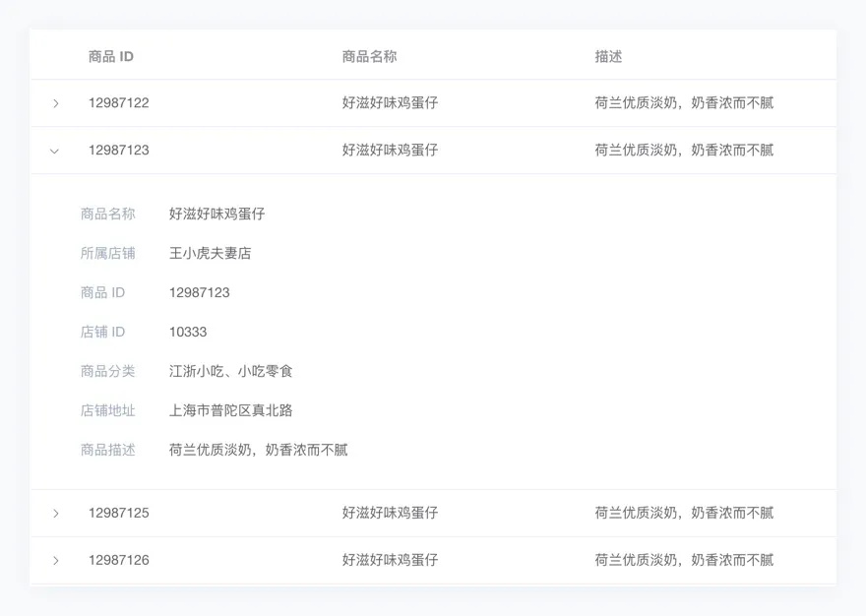Select the shop name 王小虎夫妻店

click(x=211, y=253)
